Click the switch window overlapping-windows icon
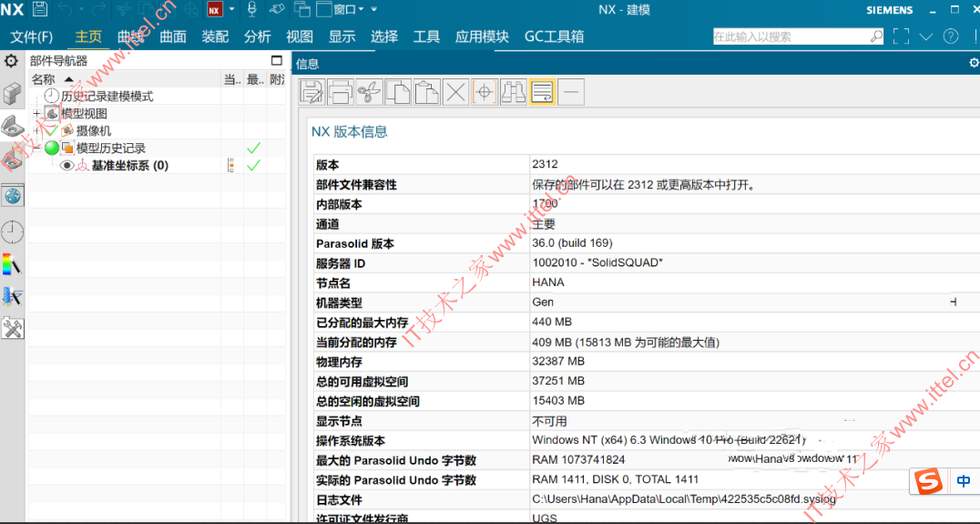The image size is (980, 524). [301, 9]
